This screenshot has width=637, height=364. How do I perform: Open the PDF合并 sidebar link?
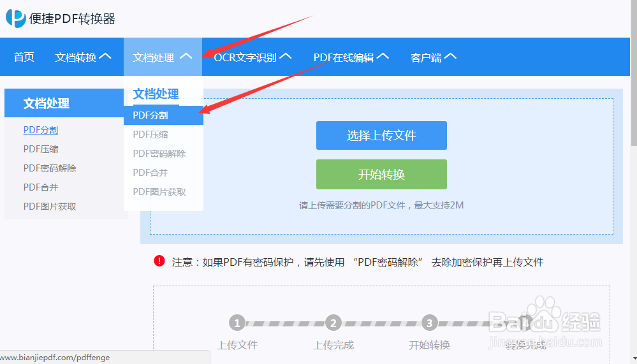click(x=41, y=187)
